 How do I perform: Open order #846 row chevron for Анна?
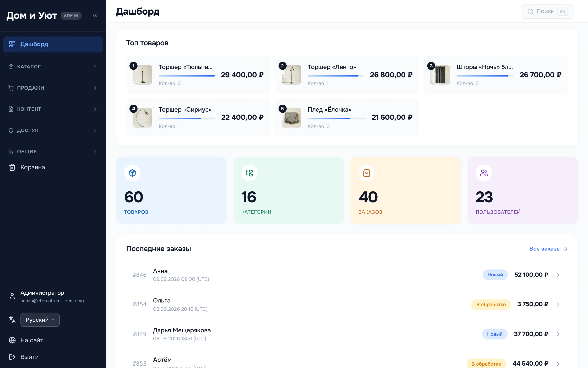click(x=558, y=275)
